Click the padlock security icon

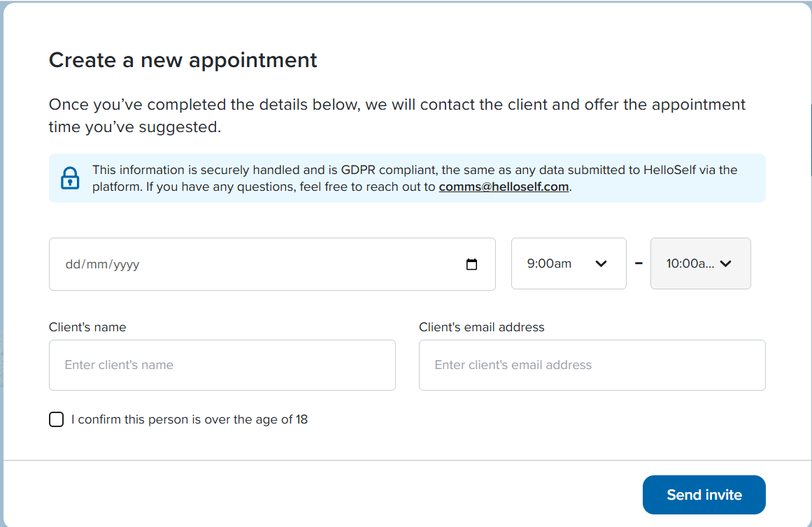tap(70, 178)
